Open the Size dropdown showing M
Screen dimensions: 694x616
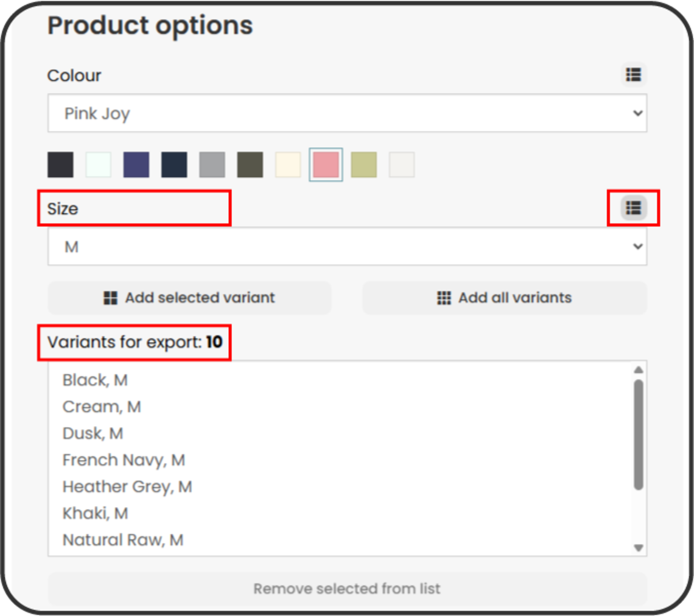(347, 247)
